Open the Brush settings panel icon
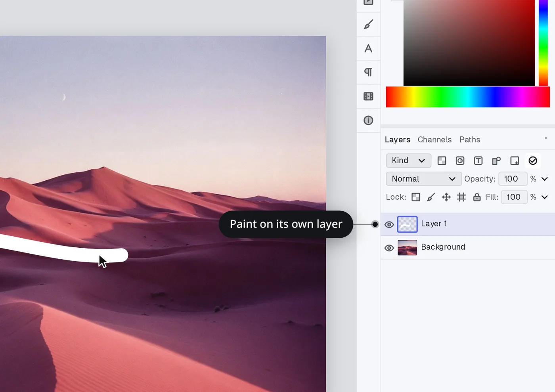This screenshot has width=555, height=392. (368, 25)
